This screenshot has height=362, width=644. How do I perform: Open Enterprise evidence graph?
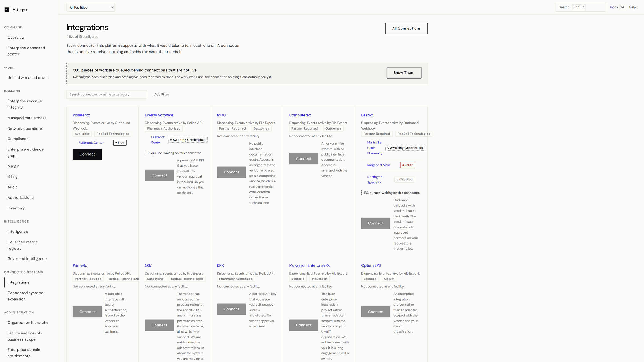click(25, 153)
